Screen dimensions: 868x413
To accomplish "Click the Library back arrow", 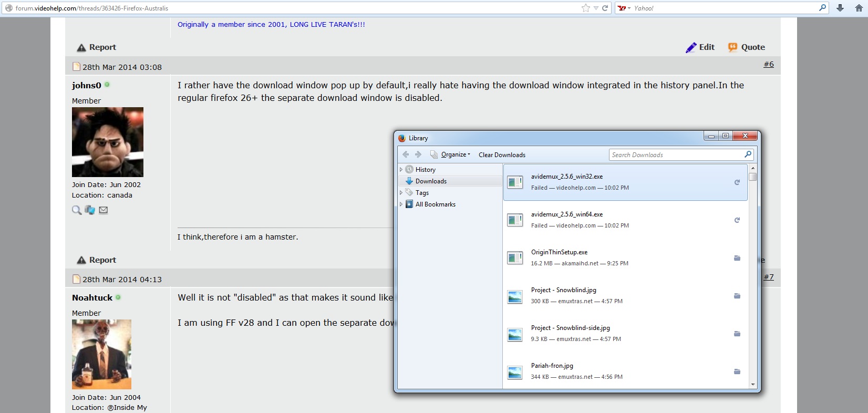I will tap(406, 154).
